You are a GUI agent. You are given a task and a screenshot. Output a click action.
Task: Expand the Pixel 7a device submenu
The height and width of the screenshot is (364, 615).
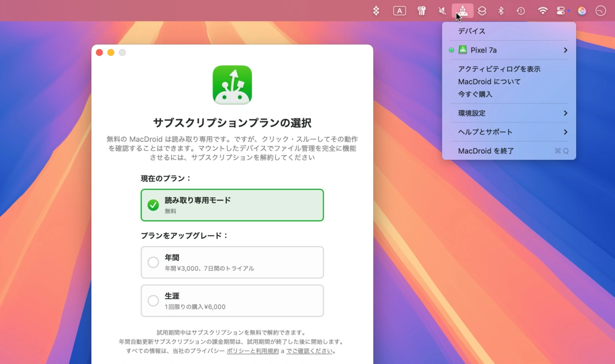(x=509, y=50)
